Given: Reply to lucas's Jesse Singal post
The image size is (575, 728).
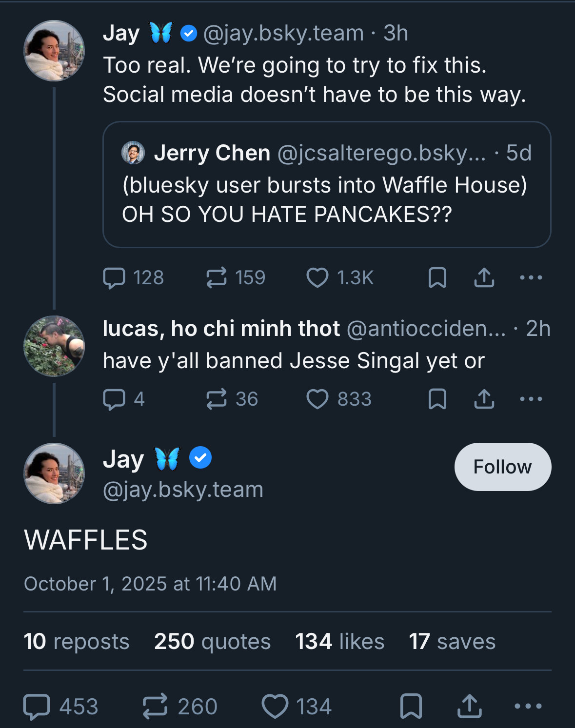Looking at the screenshot, I should tap(114, 399).
